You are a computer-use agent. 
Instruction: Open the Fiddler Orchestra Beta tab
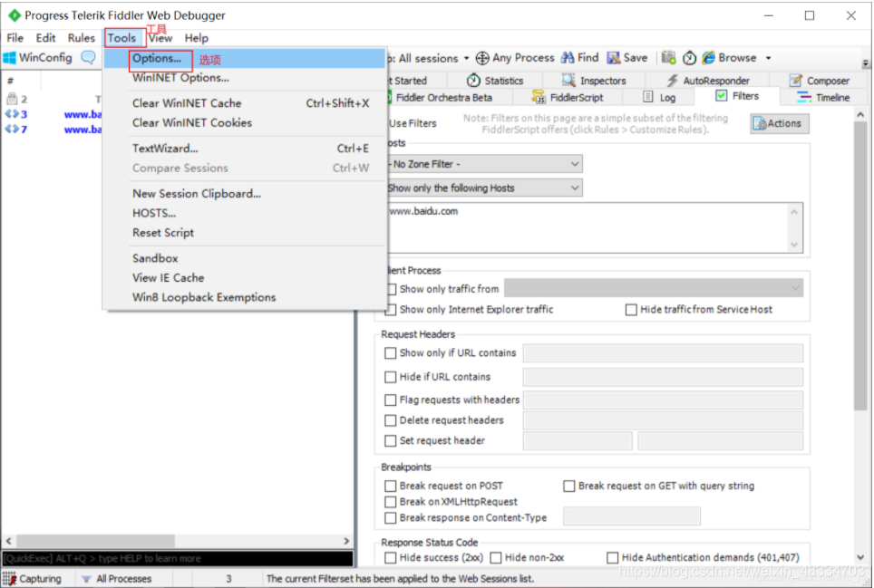point(439,98)
